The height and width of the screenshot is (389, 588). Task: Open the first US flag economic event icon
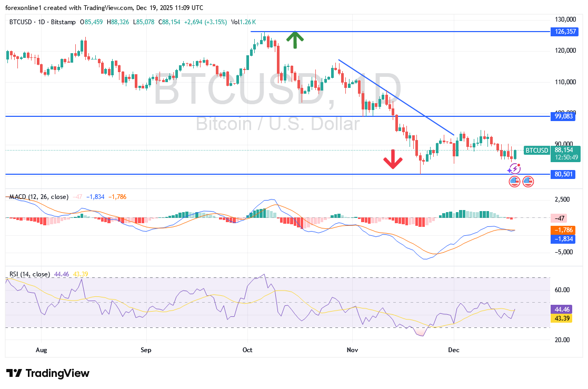coord(514,181)
